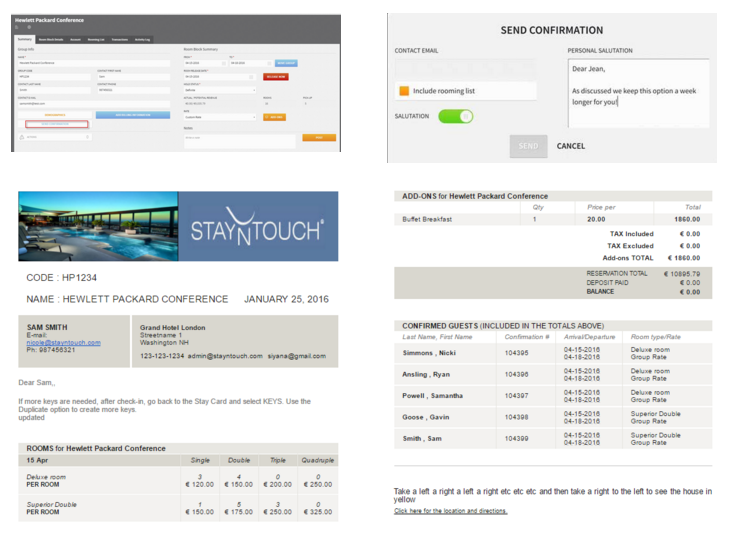Viewport: 735px width, 538px height.
Task: Open the Transactions tab
Action: click(120, 40)
